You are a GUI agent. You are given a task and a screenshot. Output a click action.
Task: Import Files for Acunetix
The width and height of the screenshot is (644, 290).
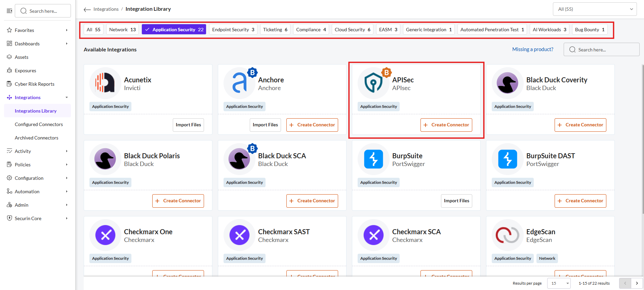coord(188,125)
